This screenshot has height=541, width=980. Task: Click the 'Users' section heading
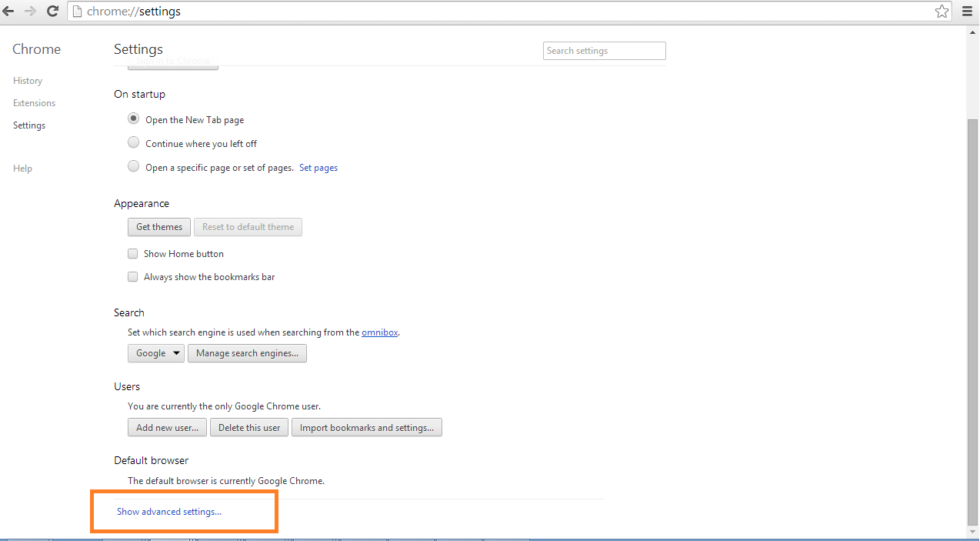click(127, 386)
